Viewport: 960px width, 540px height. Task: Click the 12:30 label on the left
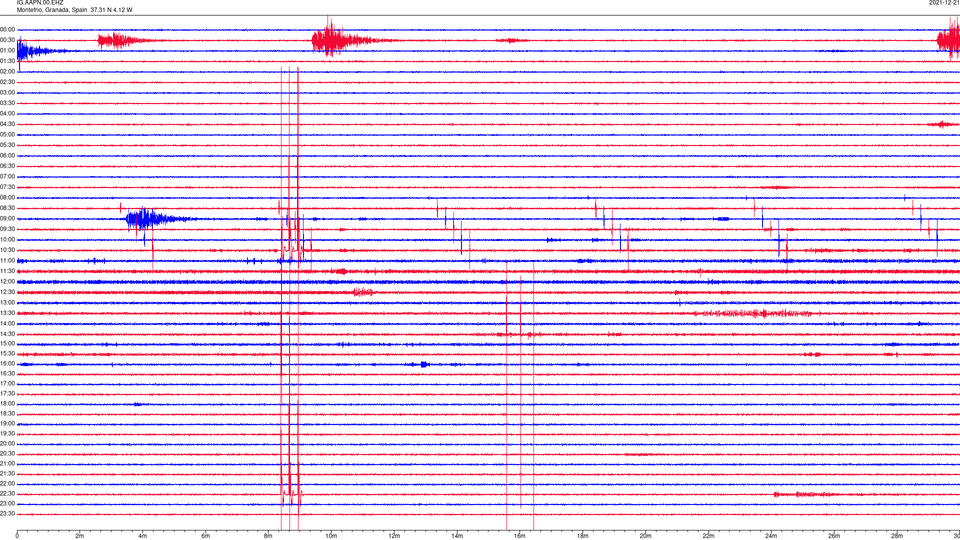tap(7, 292)
